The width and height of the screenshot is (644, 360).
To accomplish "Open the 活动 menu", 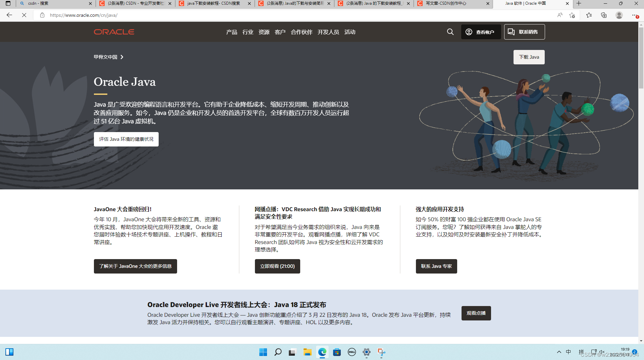I will coord(350,32).
